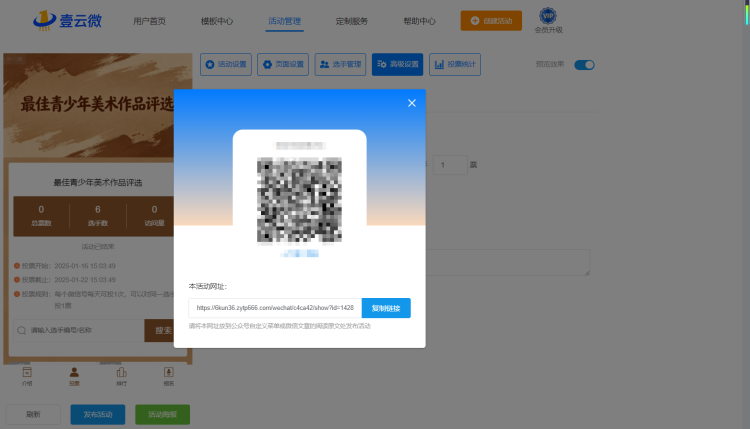Click the gear icon on 页面设置
The image size is (750, 429).
(x=267, y=64)
